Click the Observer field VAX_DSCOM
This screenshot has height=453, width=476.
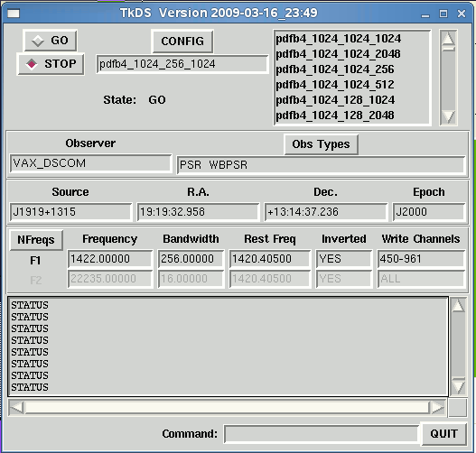90,163
